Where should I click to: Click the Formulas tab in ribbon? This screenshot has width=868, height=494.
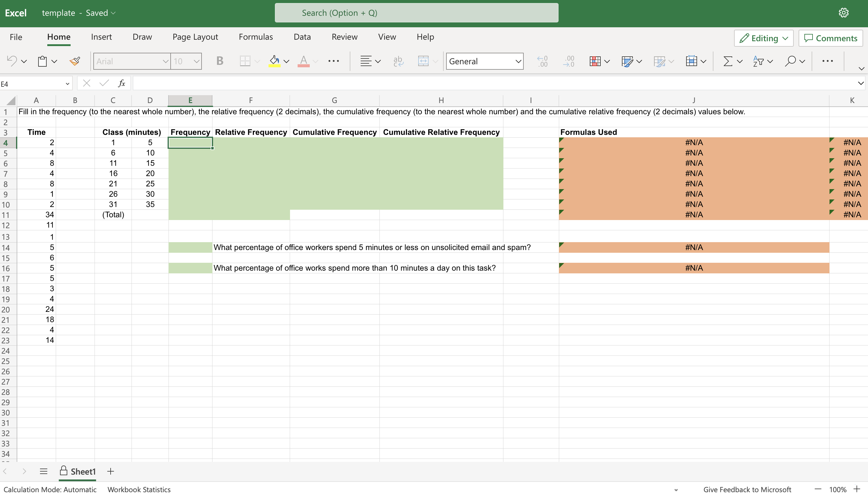click(x=256, y=36)
